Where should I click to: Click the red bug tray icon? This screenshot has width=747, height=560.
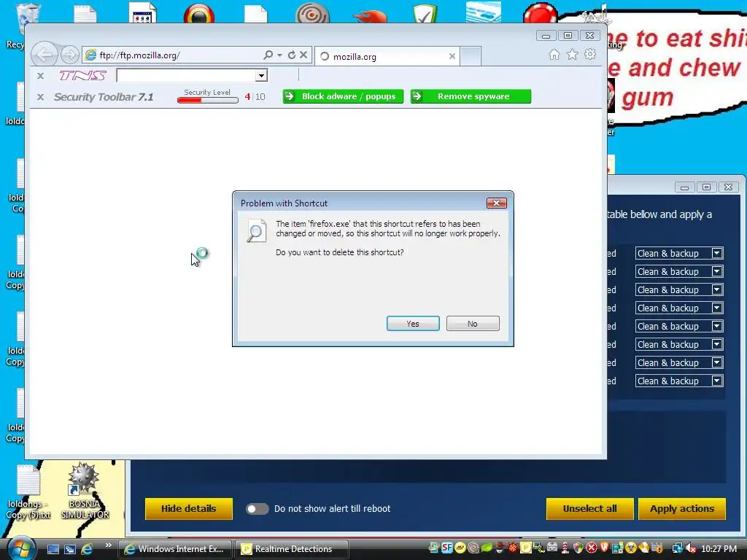click(513, 548)
